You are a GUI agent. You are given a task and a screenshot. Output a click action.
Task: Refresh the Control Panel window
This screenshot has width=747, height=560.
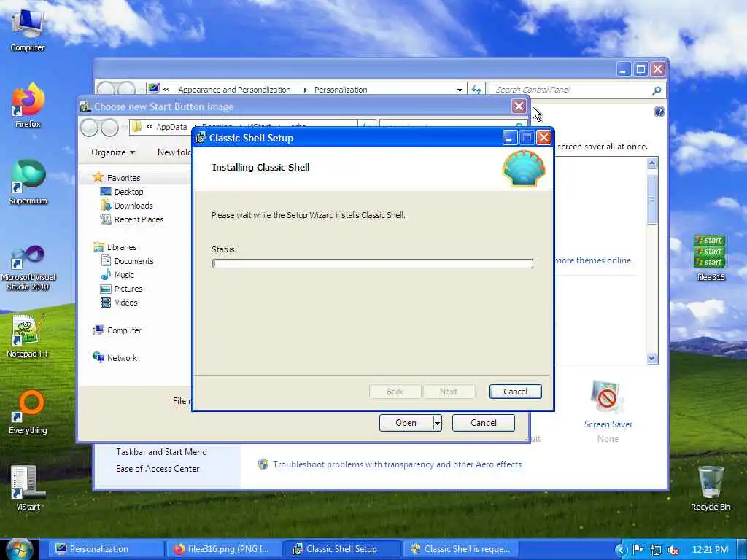coord(476,90)
